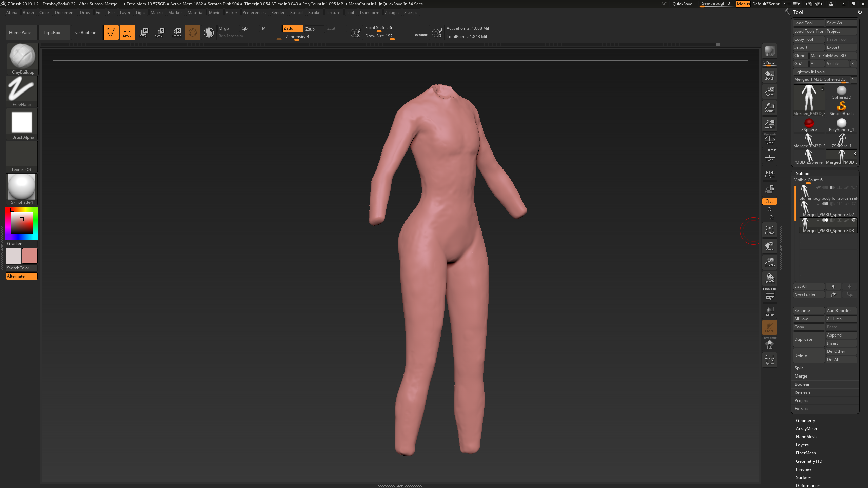
Task: Select the Rotate gizmo tool
Action: 176,32
